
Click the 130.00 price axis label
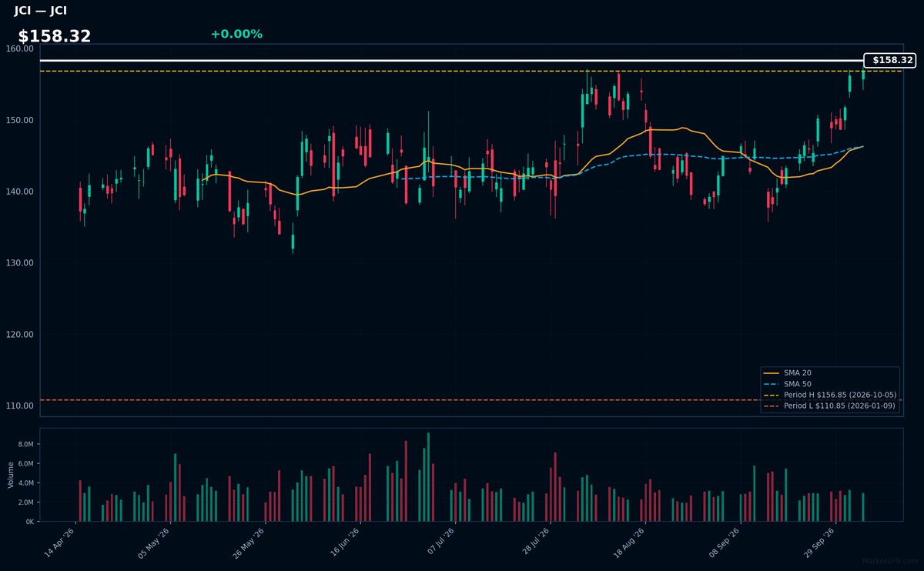(x=20, y=263)
